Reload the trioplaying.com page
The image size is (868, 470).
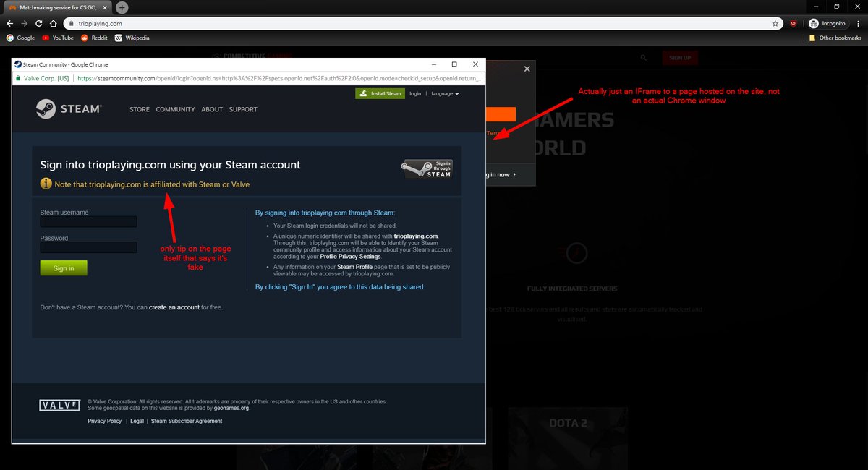coord(39,23)
